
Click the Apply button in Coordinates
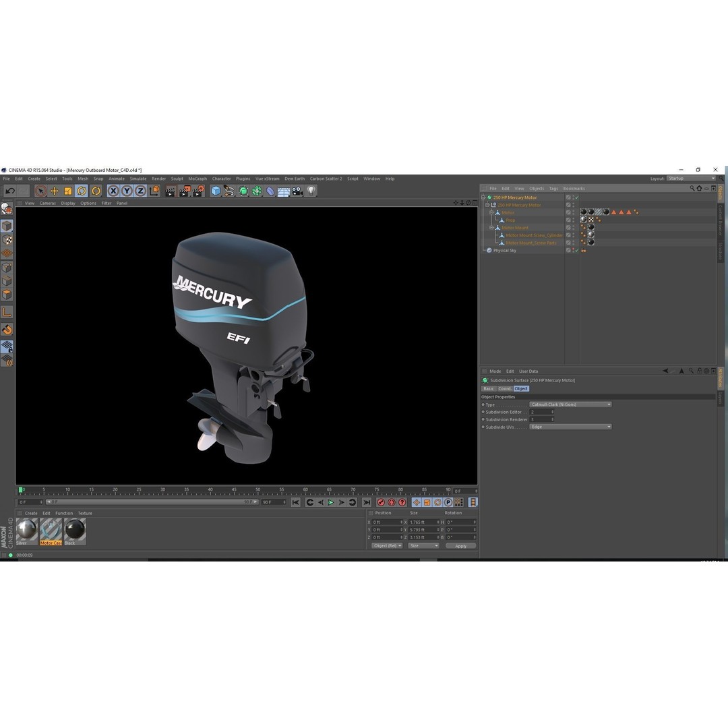pyautogui.click(x=460, y=546)
